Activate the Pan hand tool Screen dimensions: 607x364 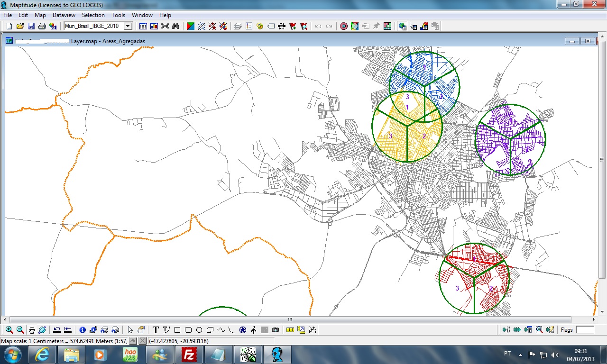(31, 330)
